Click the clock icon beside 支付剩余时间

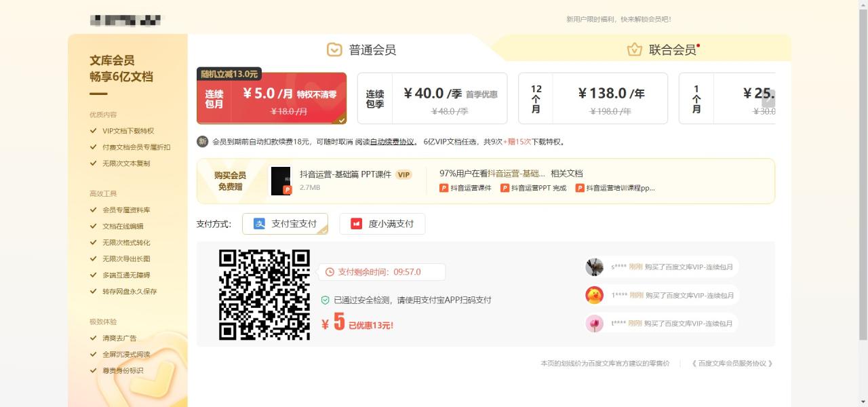[330, 272]
